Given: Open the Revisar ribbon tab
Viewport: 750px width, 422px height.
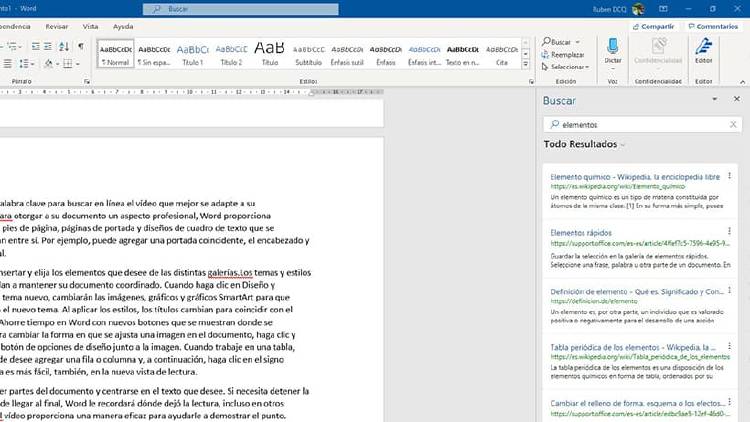Looking at the screenshot, I should [57, 26].
